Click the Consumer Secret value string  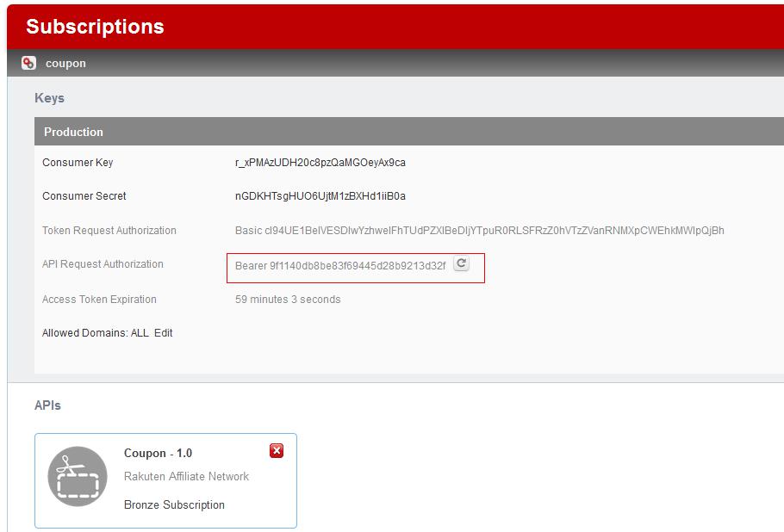(x=320, y=196)
